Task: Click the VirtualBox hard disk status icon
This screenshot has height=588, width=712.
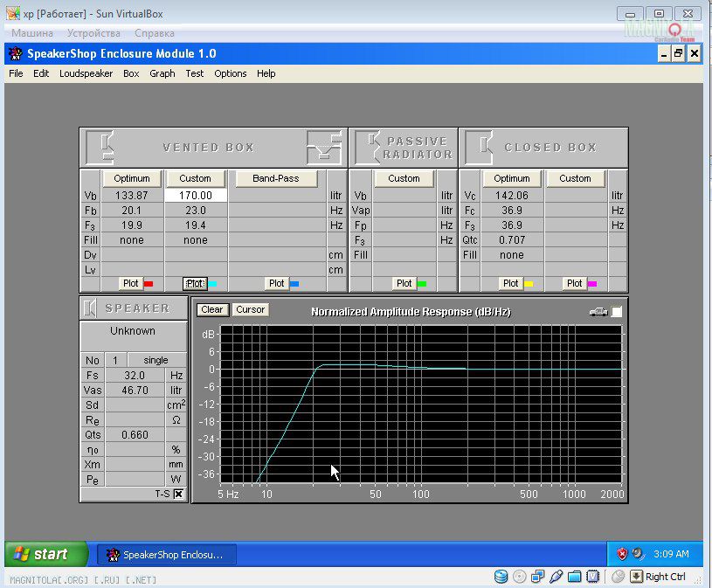Action: (501, 577)
